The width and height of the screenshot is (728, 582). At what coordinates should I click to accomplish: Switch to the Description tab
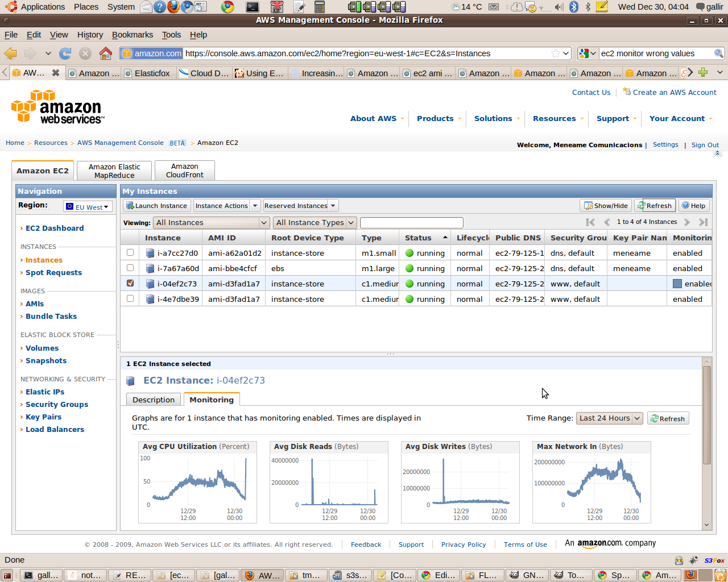154,400
